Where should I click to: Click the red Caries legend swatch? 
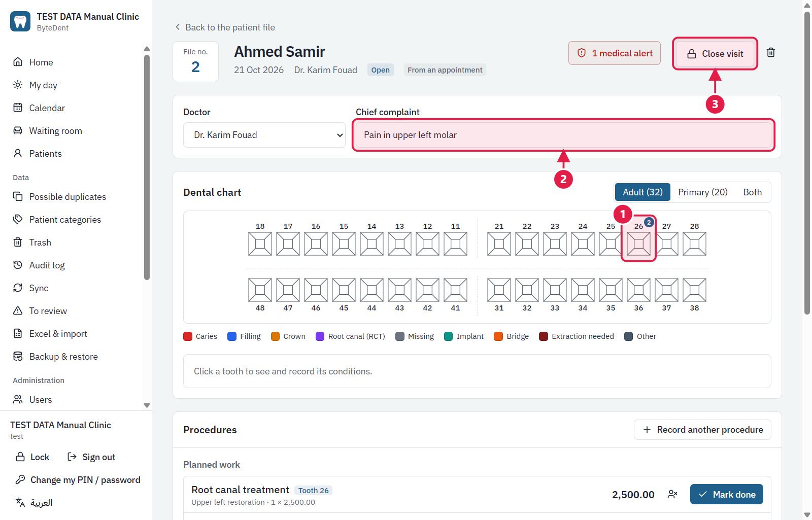coord(188,336)
